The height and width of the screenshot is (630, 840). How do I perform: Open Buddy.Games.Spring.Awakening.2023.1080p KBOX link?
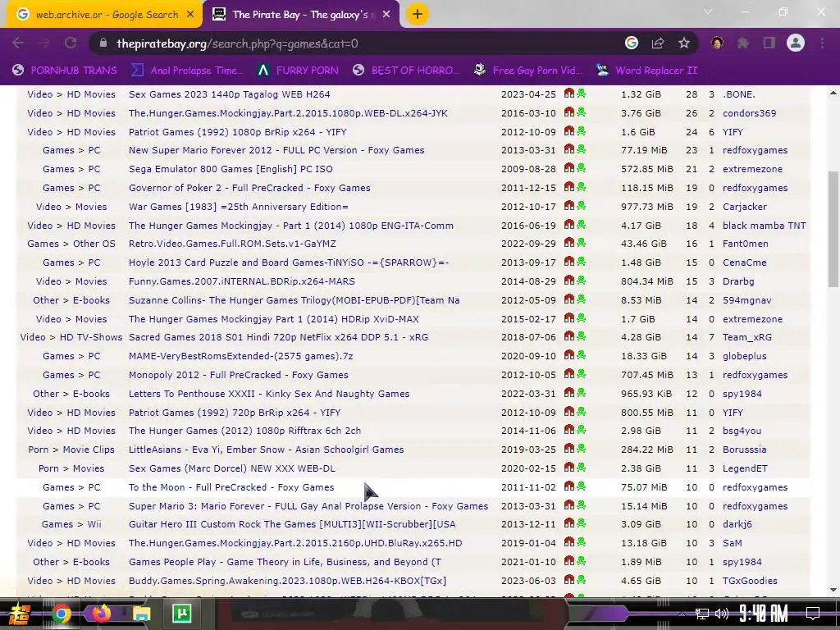click(287, 581)
